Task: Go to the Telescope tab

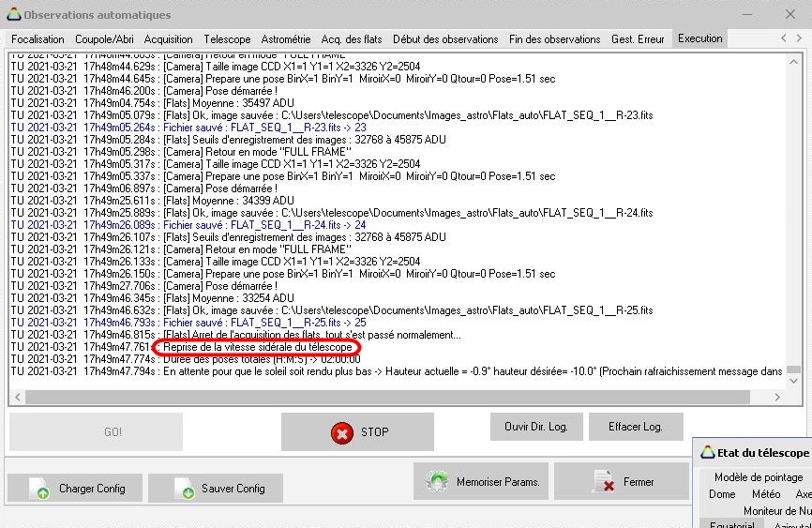Action: pyautogui.click(x=227, y=39)
